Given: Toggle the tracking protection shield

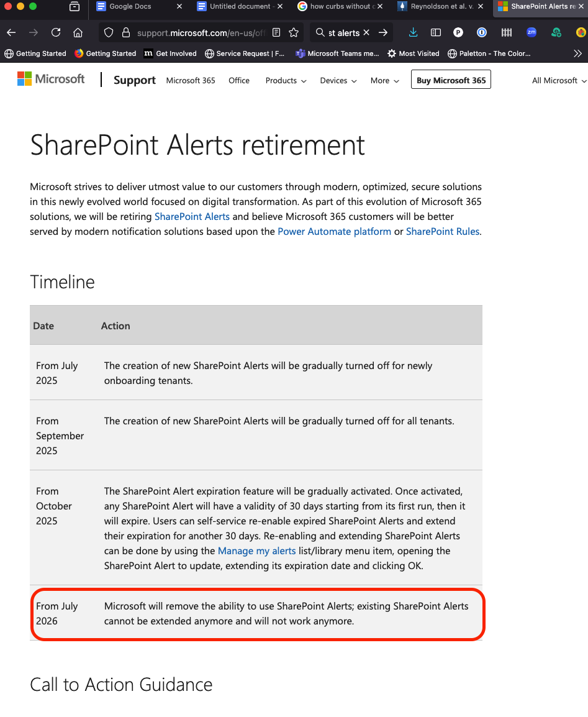Looking at the screenshot, I should click(107, 32).
